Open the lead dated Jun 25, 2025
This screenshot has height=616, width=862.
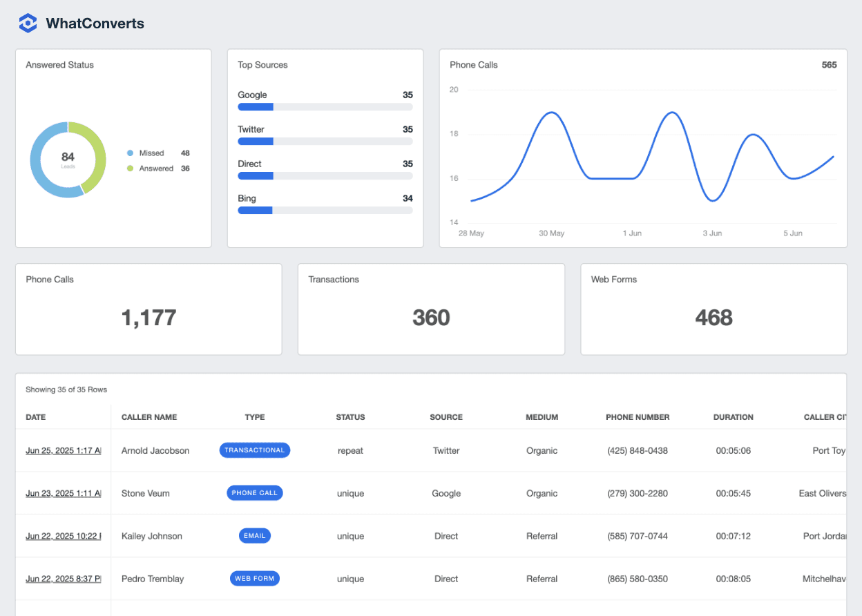63,450
